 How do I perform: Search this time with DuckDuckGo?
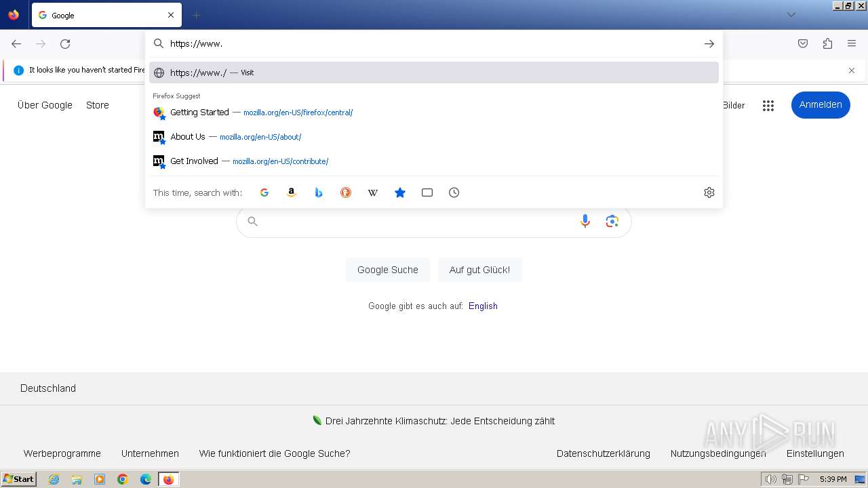click(346, 192)
